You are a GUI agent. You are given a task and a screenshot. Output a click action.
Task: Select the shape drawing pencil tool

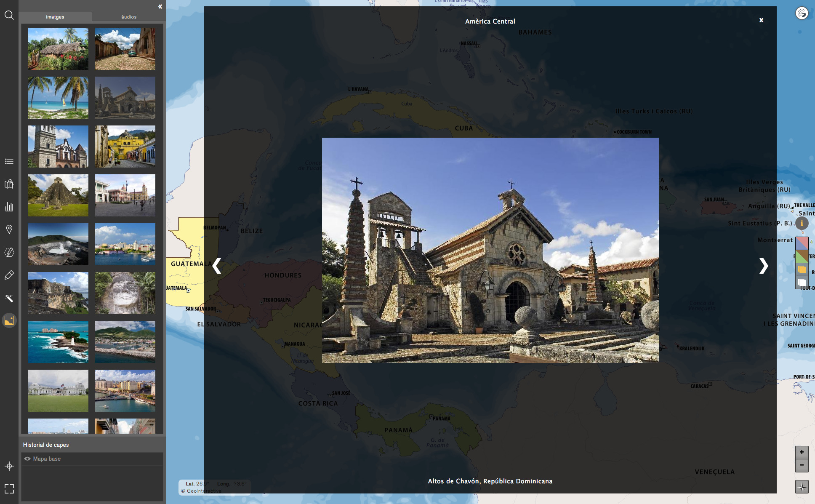9,252
